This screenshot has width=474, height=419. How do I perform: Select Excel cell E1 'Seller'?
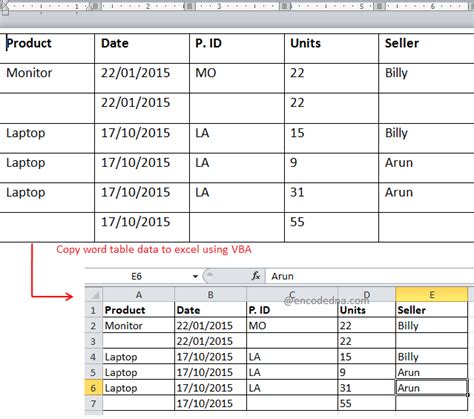[x=432, y=310]
